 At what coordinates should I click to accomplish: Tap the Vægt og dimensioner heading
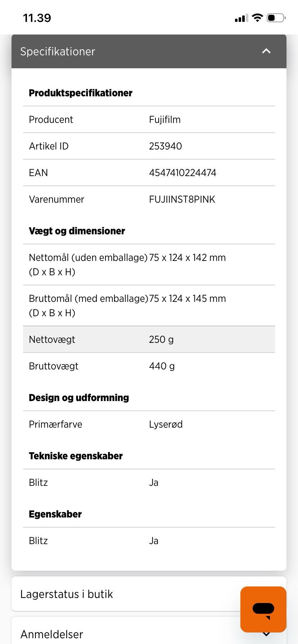77,231
